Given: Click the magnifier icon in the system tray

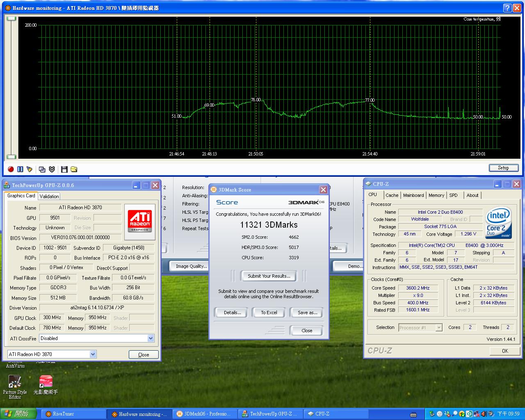Looking at the screenshot, I should point(454,414).
